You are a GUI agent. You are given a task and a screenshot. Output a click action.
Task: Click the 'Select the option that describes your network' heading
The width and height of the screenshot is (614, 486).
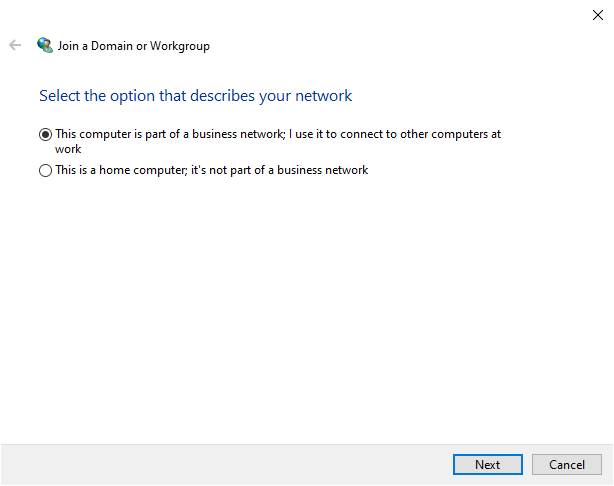195,96
